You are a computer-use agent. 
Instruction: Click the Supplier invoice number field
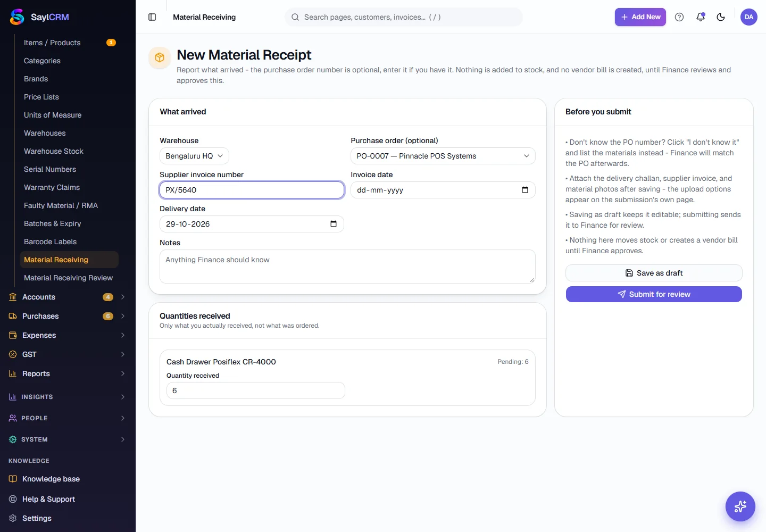(252, 190)
